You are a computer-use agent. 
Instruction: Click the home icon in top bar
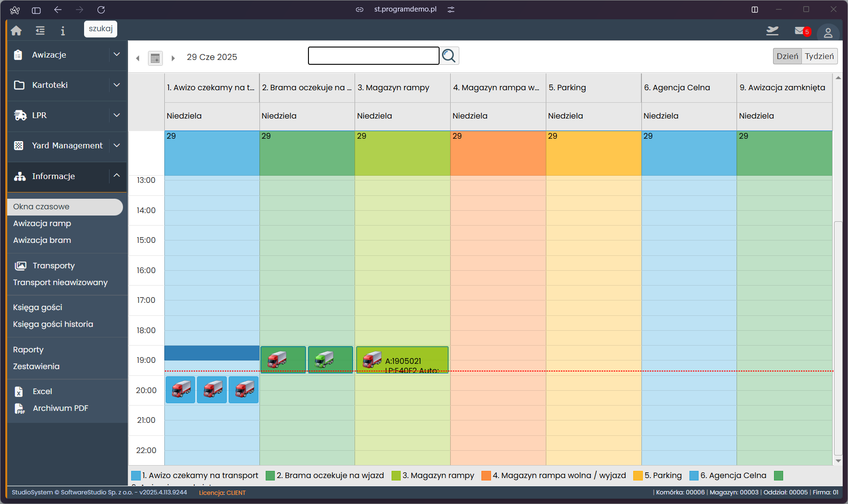pos(16,31)
